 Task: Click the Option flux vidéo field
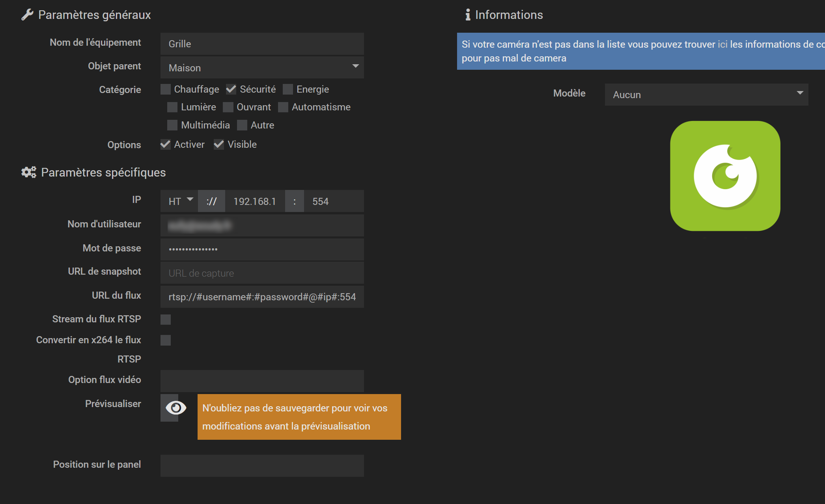pyautogui.click(x=262, y=381)
